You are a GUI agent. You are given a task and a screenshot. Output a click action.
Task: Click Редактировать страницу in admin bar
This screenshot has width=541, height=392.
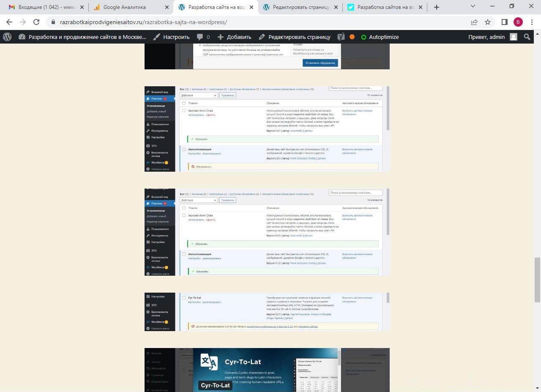(295, 37)
